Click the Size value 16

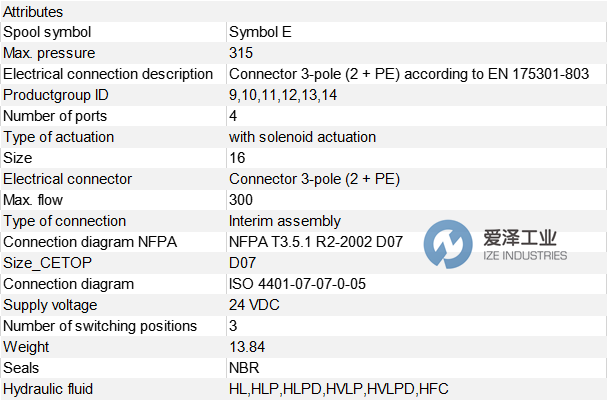pyautogui.click(x=237, y=158)
